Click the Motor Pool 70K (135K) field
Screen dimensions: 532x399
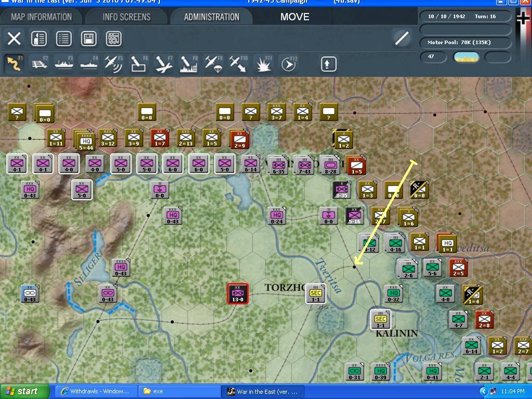click(465, 43)
